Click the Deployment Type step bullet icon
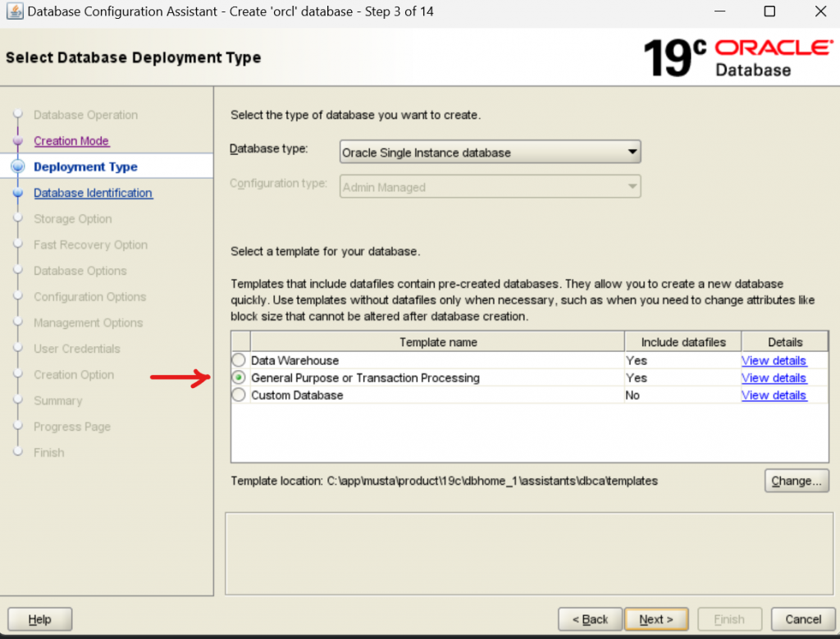The image size is (840, 639). click(18, 167)
